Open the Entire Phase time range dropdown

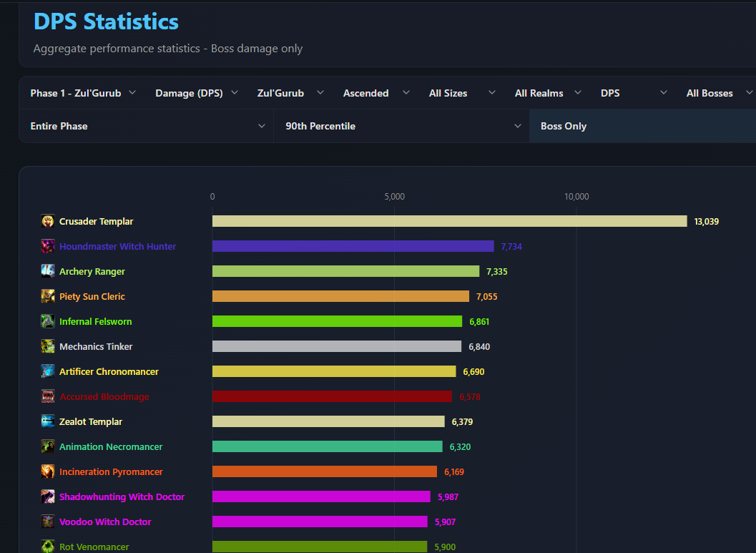tap(147, 126)
